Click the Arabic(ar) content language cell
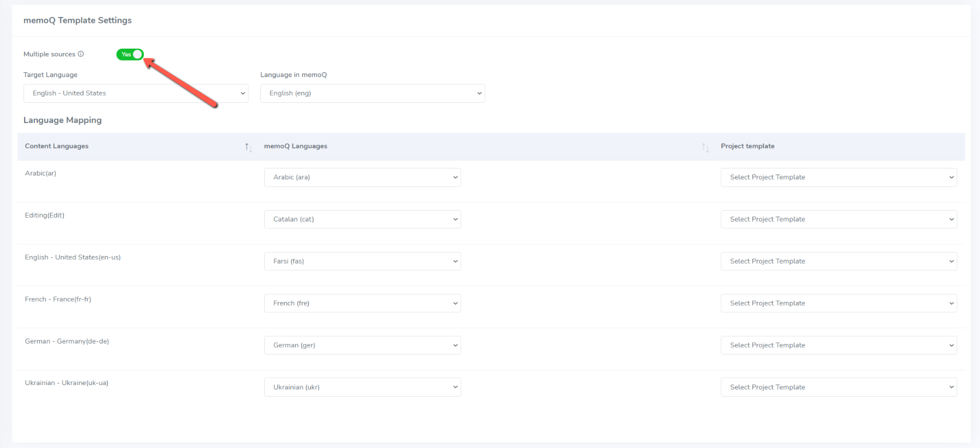The height and width of the screenshot is (448, 980). coord(40,173)
